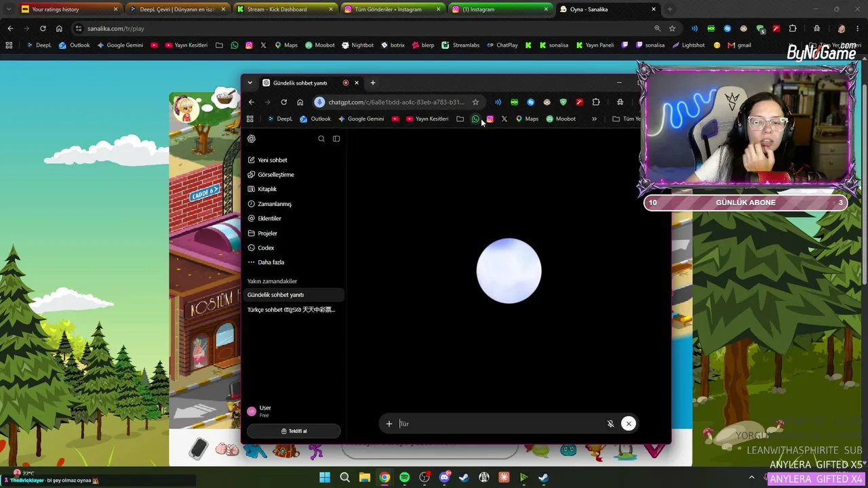Open Streamlabs bookmark in Sanalika window
The width and height of the screenshot is (868, 488).
pyautogui.click(x=460, y=45)
